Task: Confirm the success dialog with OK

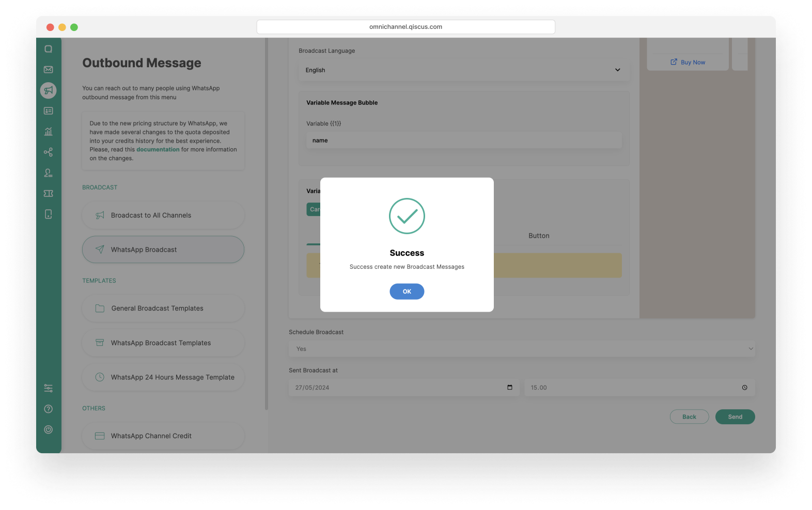Action: coord(407,291)
